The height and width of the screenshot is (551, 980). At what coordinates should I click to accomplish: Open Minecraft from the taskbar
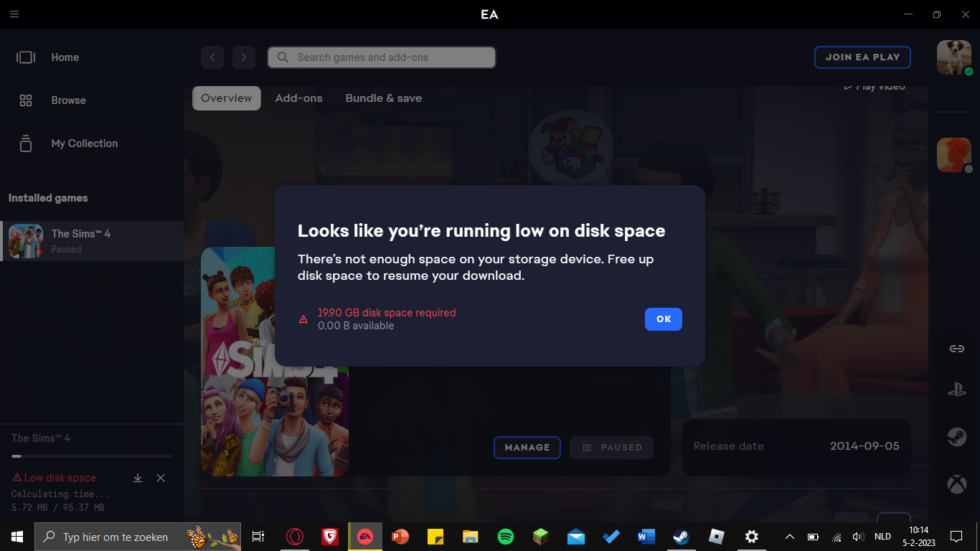[541, 537]
